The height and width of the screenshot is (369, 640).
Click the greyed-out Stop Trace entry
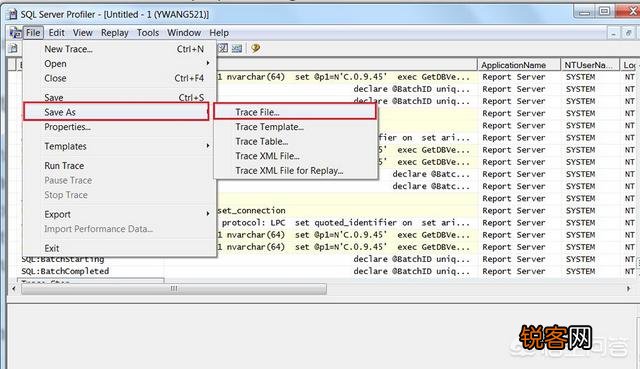click(119, 195)
